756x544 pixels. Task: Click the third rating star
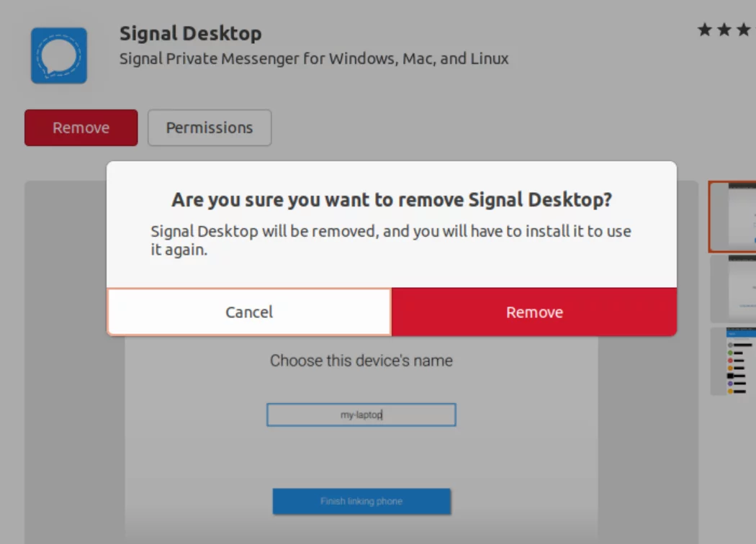[744, 30]
